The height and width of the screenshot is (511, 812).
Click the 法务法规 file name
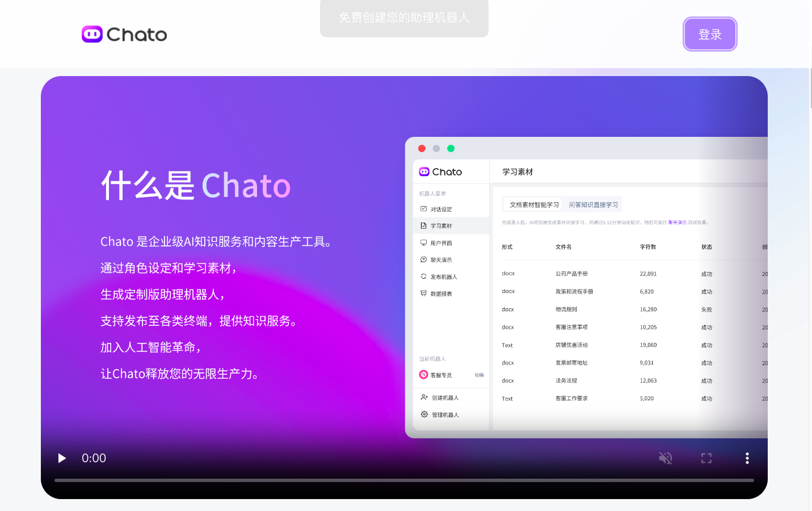click(x=566, y=381)
